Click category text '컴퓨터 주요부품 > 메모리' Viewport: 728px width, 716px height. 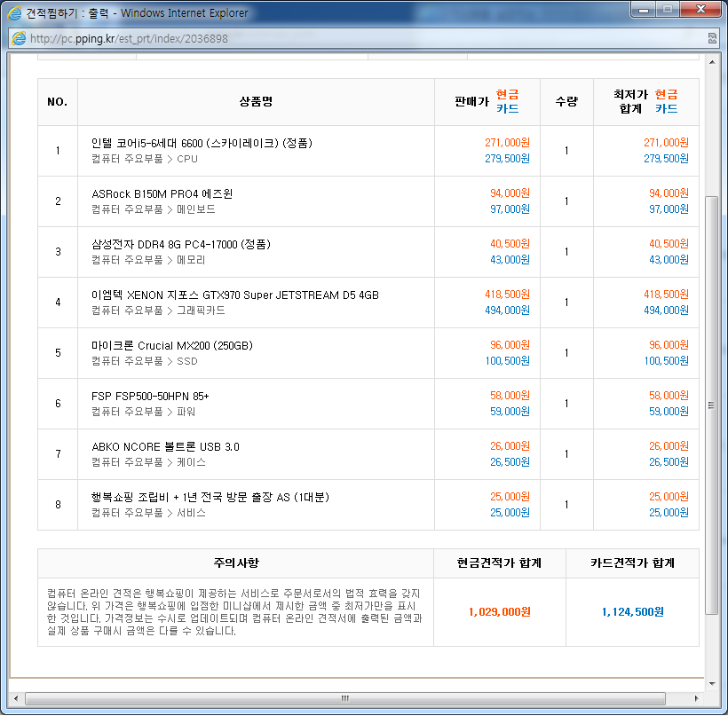[x=148, y=260]
